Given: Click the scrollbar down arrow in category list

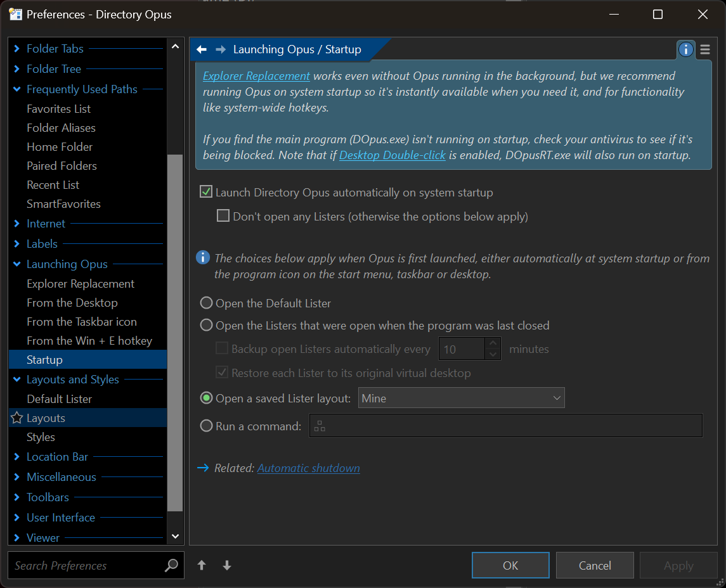Looking at the screenshot, I should pyautogui.click(x=175, y=536).
